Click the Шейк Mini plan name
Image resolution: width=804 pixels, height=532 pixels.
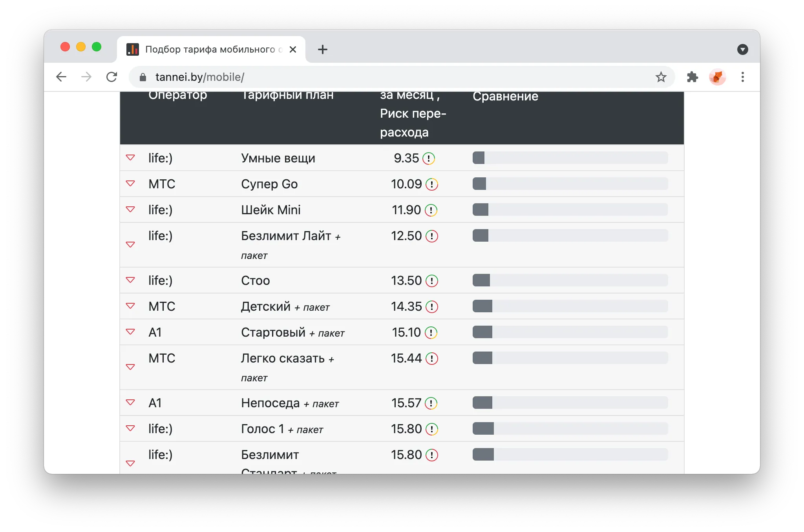tap(271, 210)
